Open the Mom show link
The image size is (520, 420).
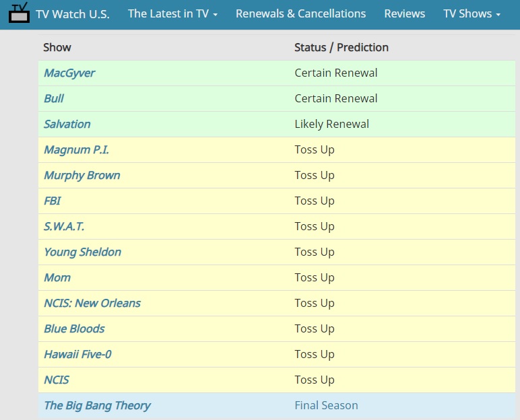pyautogui.click(x=57, y=277)
